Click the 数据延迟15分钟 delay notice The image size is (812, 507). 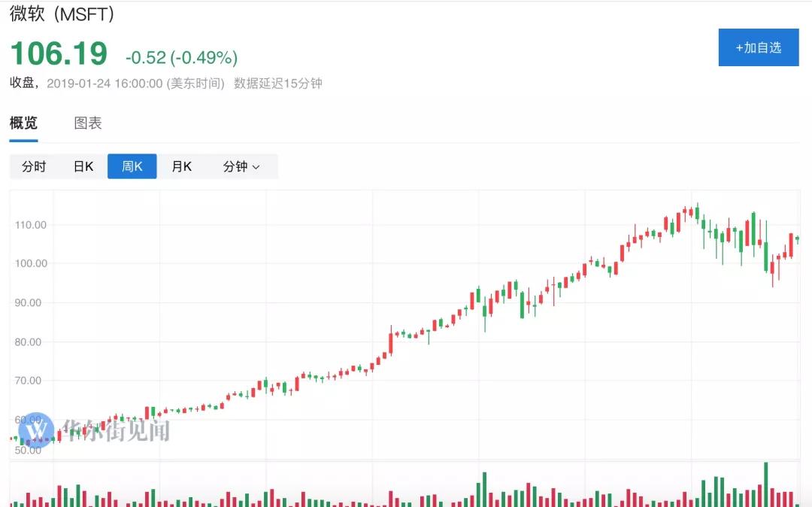tap(278, 83)
